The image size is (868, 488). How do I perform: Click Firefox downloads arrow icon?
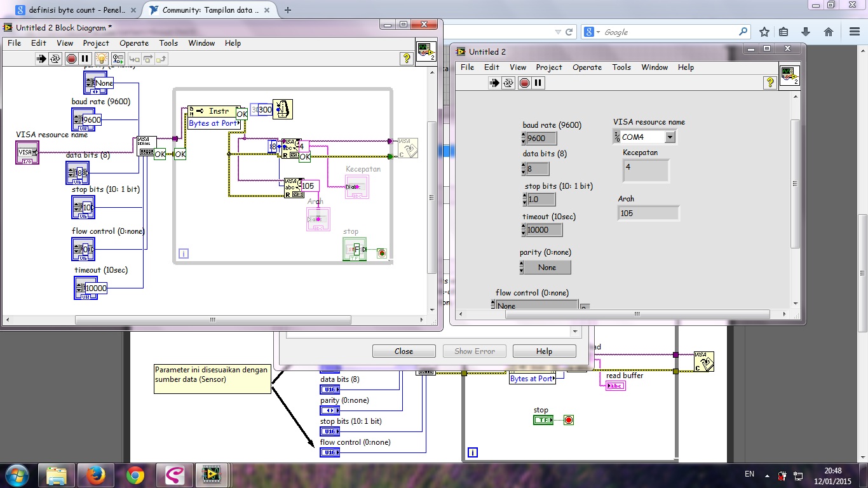(x=806, y=32)
